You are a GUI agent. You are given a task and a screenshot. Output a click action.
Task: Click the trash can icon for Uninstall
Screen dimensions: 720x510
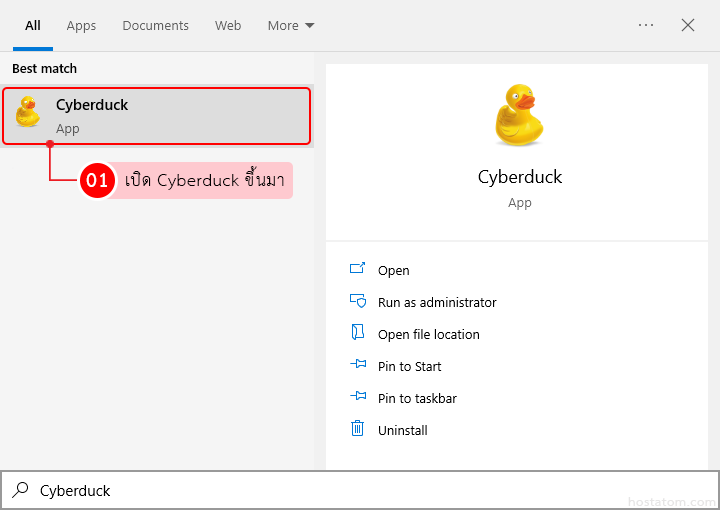[358, 429]
